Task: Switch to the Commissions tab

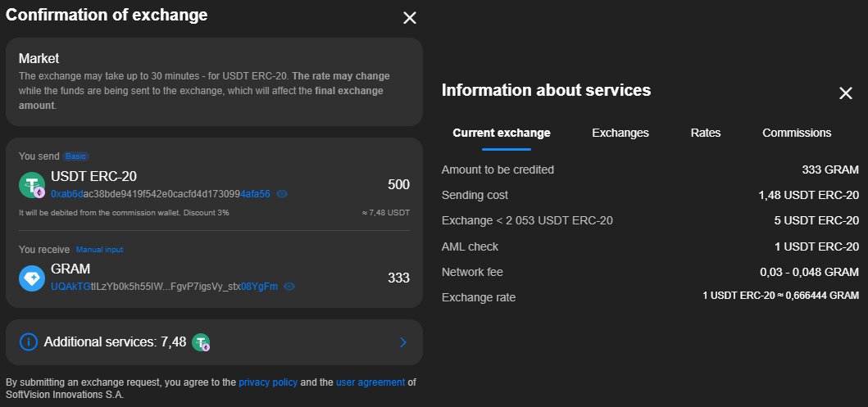Action: coord(797,133)
